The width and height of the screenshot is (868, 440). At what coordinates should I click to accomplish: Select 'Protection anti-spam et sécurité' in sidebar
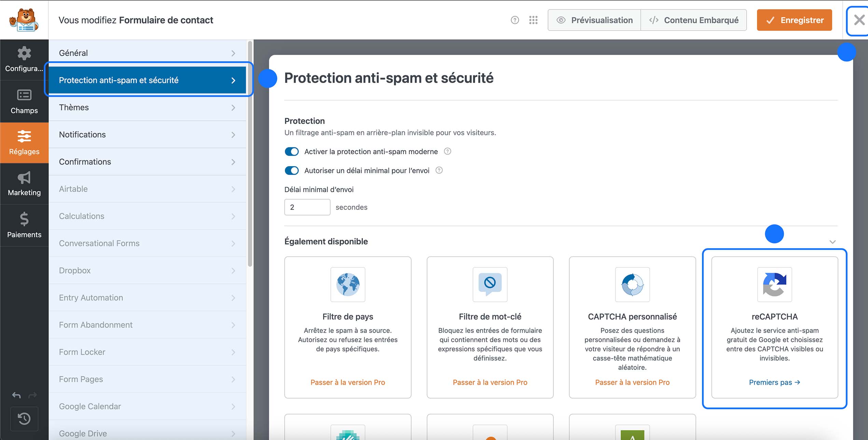click(x=147, y=80)
